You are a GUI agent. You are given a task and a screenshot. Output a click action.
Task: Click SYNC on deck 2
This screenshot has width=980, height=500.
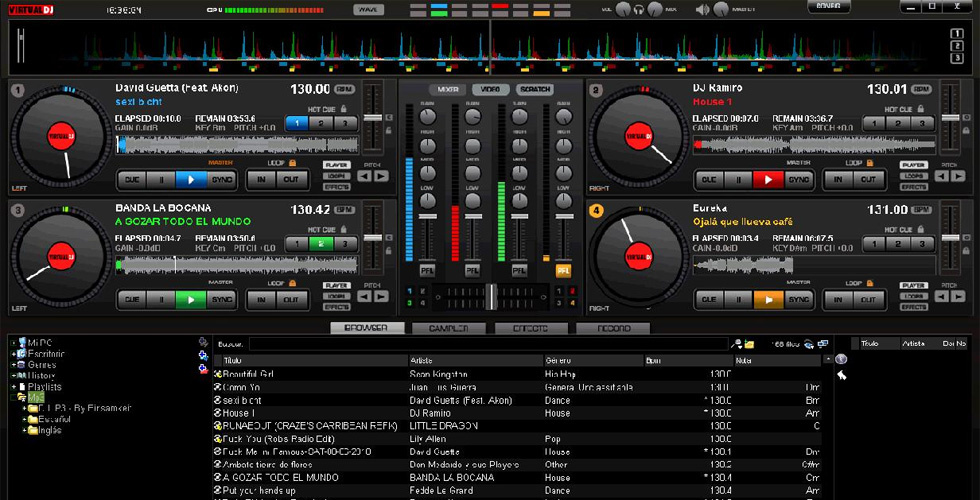[x=798, y=180]
